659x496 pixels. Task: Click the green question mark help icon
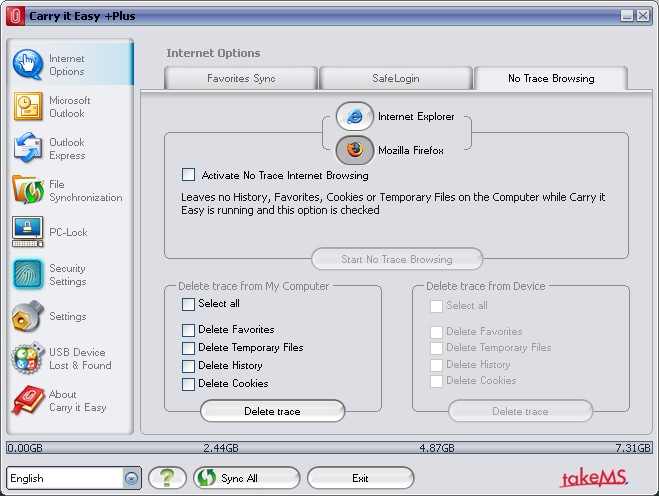tap(167, 478)
